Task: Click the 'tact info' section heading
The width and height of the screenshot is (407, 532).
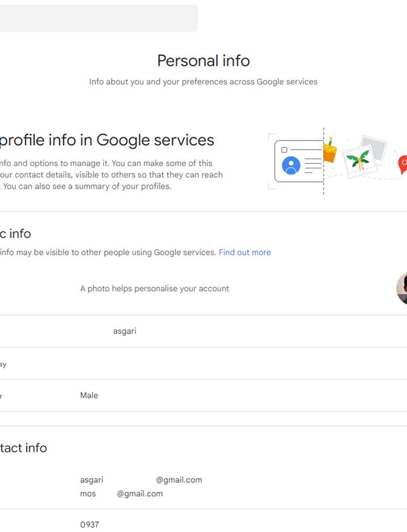Action: tap(23, 448)
